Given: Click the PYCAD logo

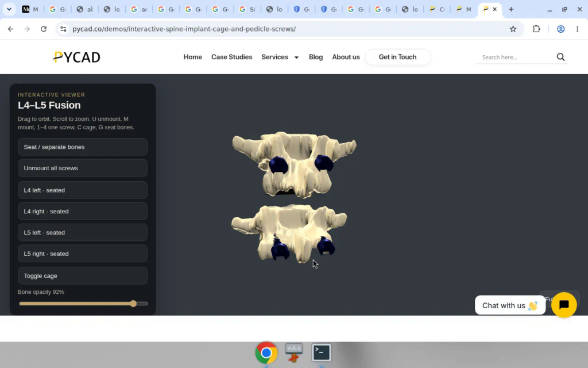Looking at the screenshot, I should (76, 57).
